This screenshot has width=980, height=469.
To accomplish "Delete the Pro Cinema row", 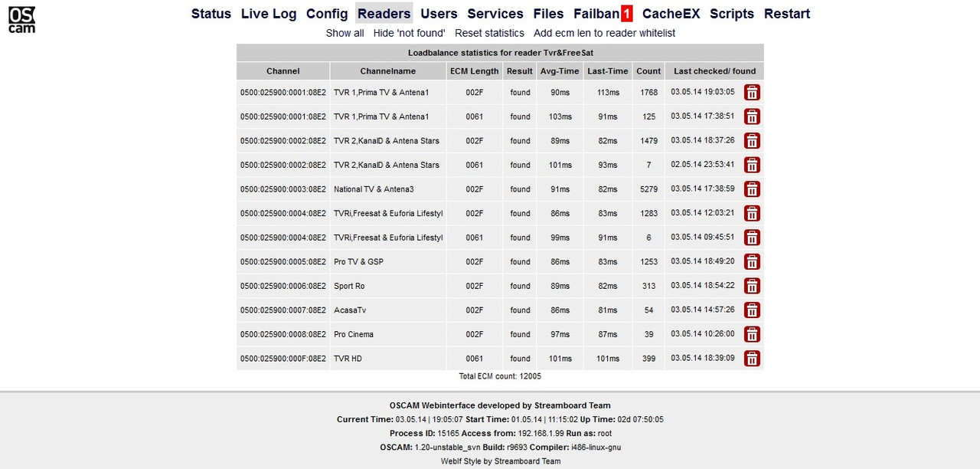I will [753, 334].
